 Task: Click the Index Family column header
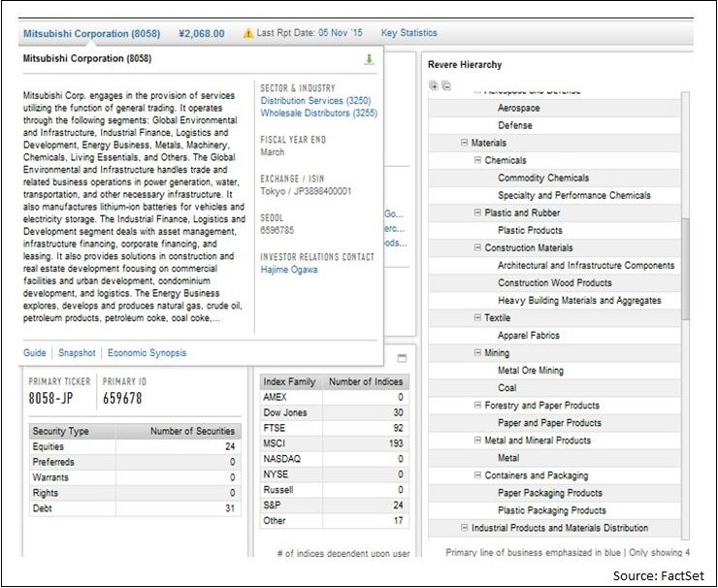[x=291, y=381]
